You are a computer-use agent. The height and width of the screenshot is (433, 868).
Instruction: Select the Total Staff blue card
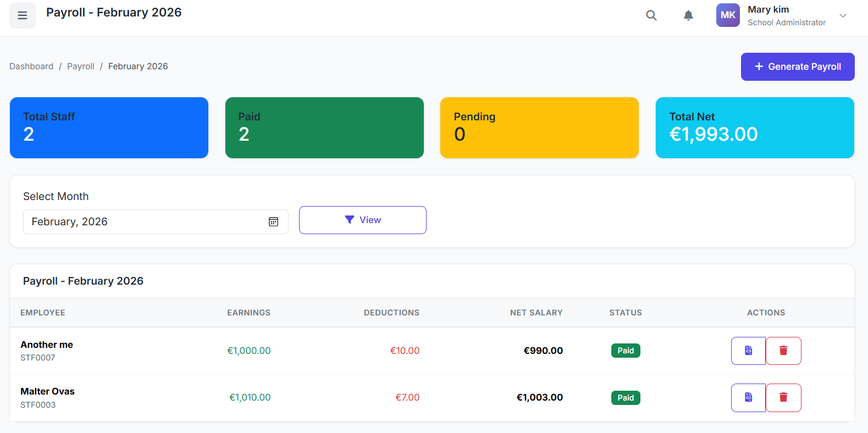click(x=109, y=127)
